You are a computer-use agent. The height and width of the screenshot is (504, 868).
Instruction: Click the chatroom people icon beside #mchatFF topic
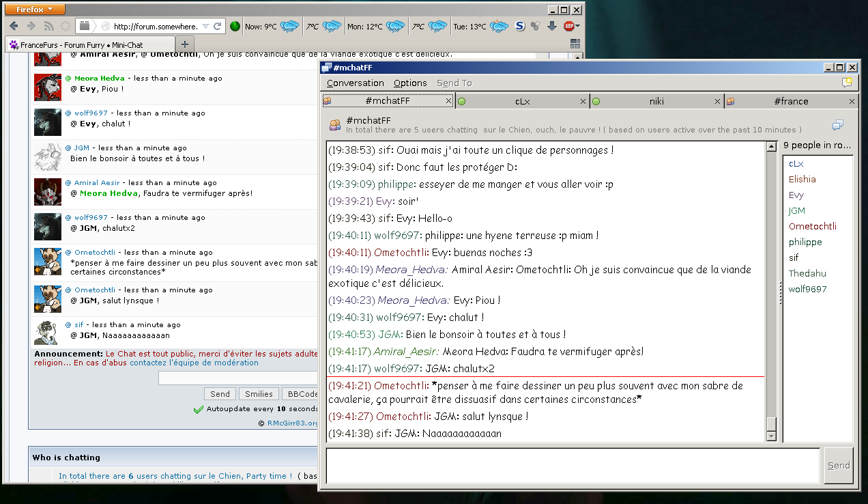pos(334,125)
